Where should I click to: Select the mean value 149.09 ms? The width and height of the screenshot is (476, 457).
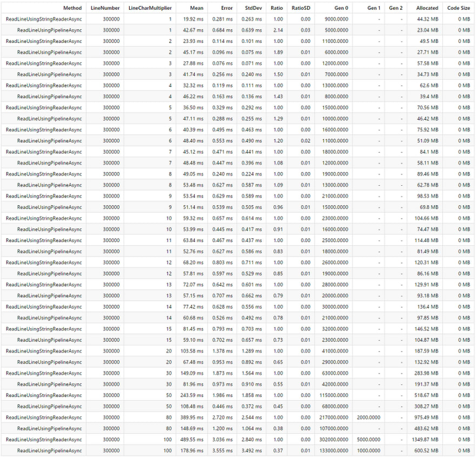(x=192, y=373)
